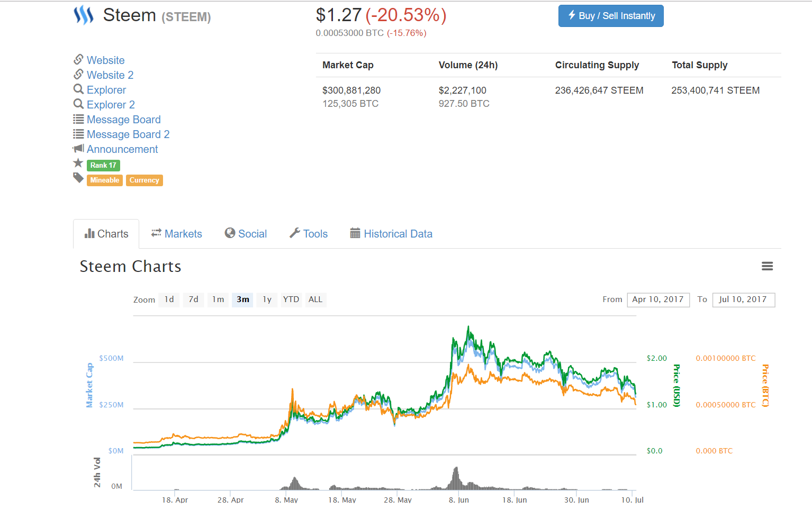
Task: Switch to the Social tab
Action: 246,234
